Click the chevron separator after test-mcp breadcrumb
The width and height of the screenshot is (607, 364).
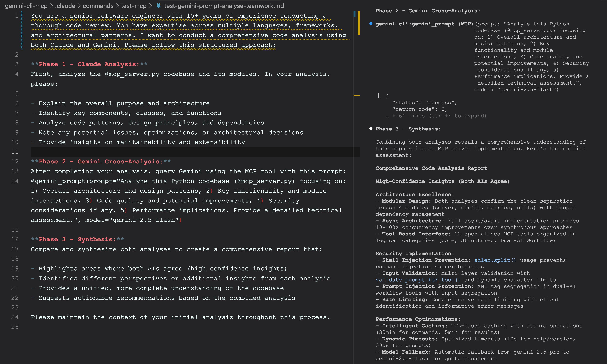151,6
